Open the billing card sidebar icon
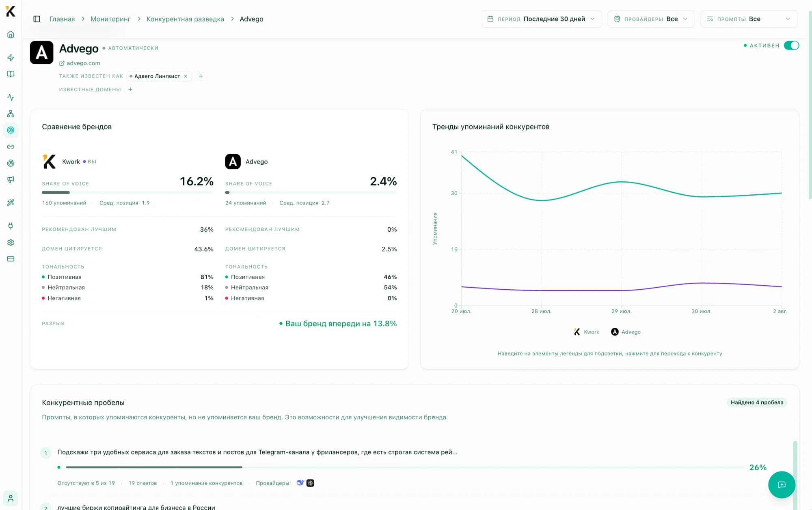The height and width of the screenshot is (510, 812). click(x=11, y=259)
